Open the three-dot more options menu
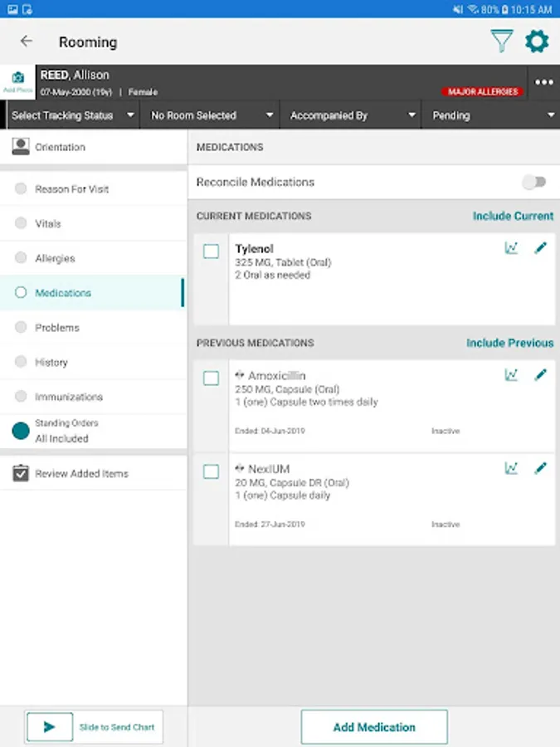560x747 pixels. [x=543, y=82]
